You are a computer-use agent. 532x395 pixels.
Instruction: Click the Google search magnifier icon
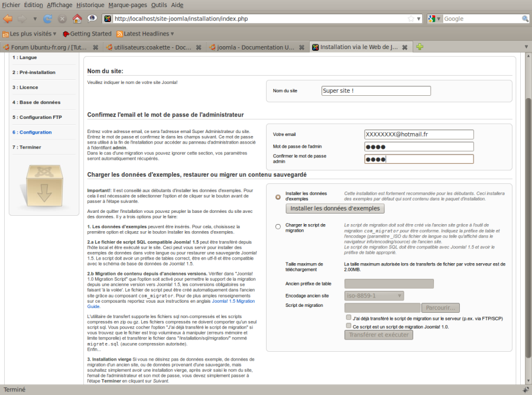pos(525,19)
